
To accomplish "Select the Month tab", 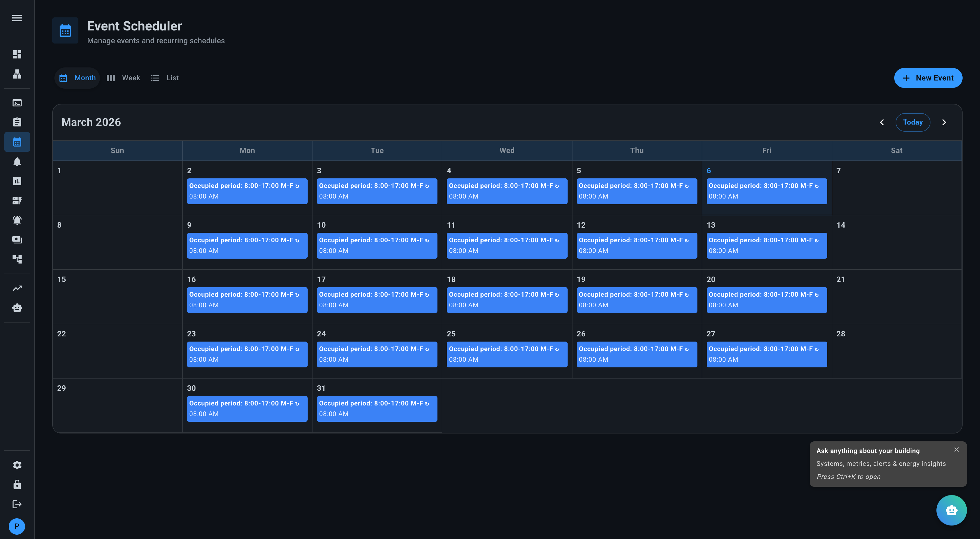I will pyautogui.click(x=77, y=78).
